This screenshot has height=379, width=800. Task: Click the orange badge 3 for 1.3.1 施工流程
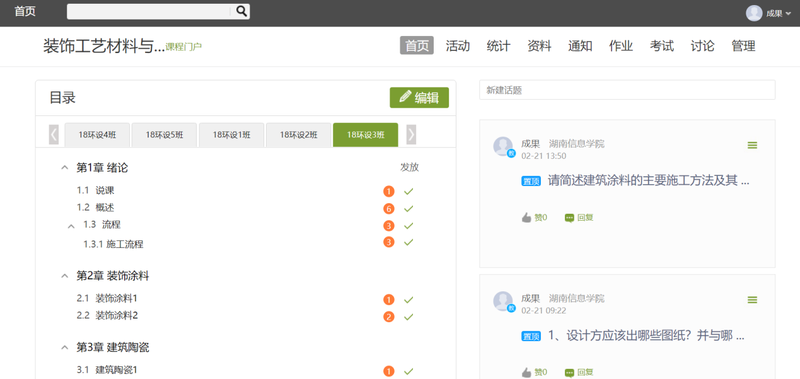tap(389, 242)
